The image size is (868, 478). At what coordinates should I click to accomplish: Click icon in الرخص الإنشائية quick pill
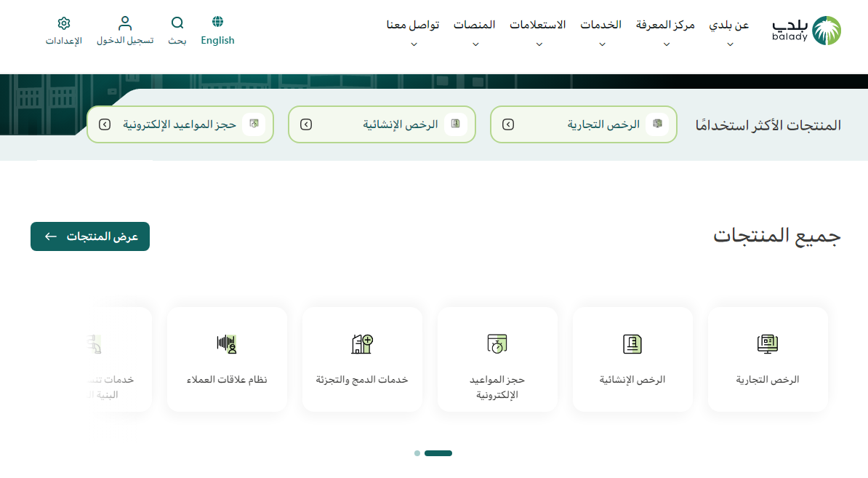click(x=455, y=124)
